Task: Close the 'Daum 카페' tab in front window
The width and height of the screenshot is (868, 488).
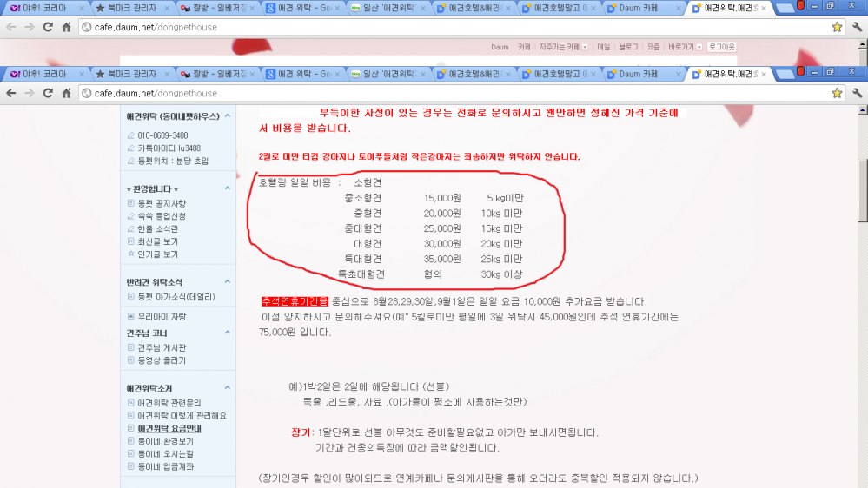Action: [678, 74]
